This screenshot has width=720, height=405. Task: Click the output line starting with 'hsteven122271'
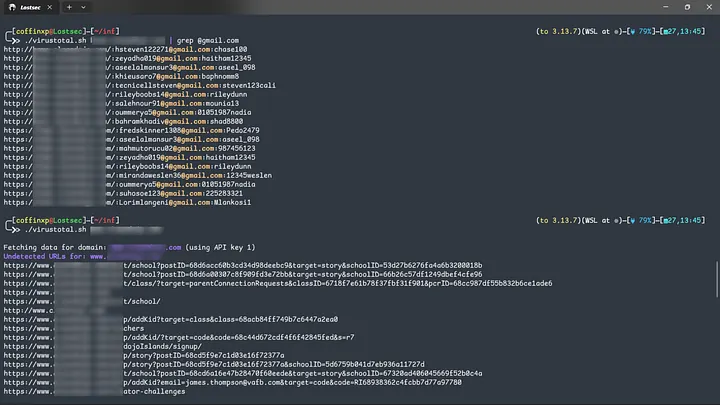[x=125, y=49]
